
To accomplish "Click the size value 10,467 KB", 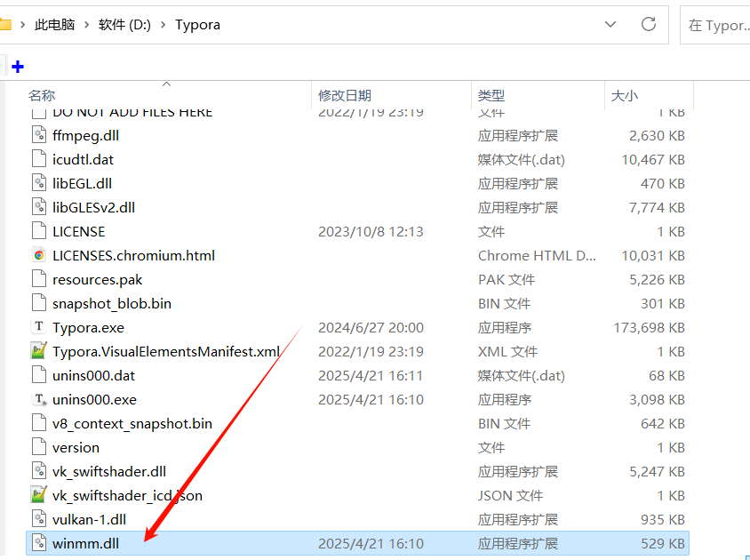I will click(x=653, y=159).
